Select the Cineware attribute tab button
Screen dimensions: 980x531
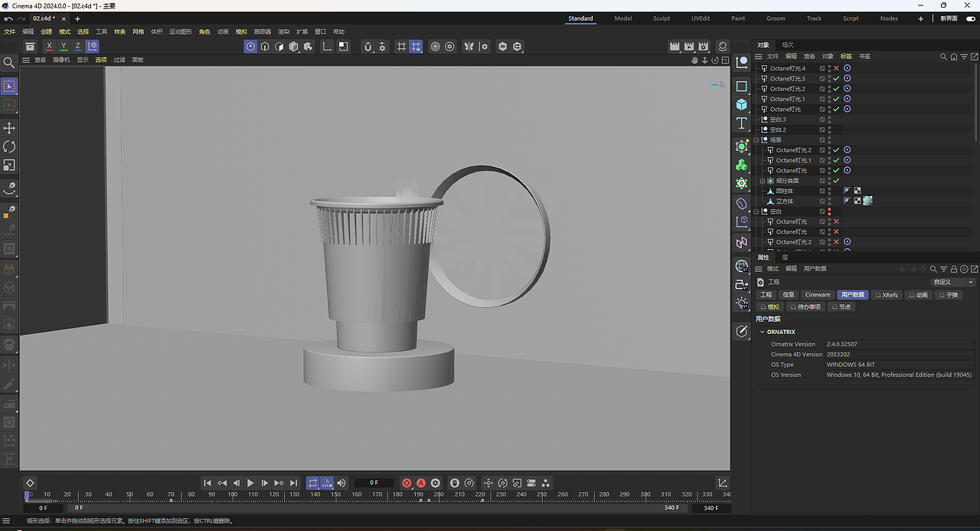click(x=818, y=294)
